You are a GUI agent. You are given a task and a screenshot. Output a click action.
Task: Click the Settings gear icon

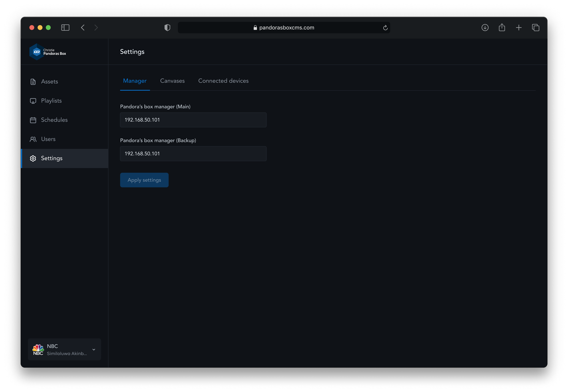33,158
